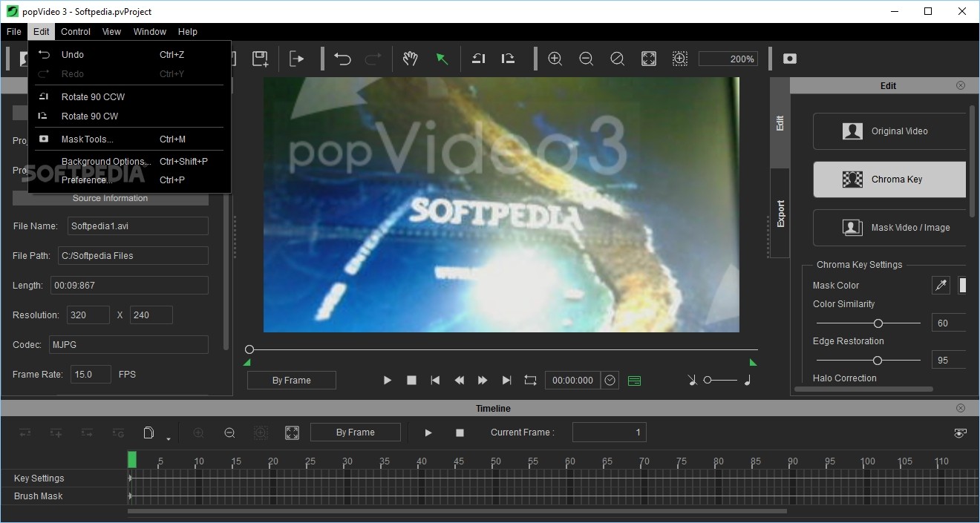Open the By Frame dropdown under preview

tap(292, 381)
